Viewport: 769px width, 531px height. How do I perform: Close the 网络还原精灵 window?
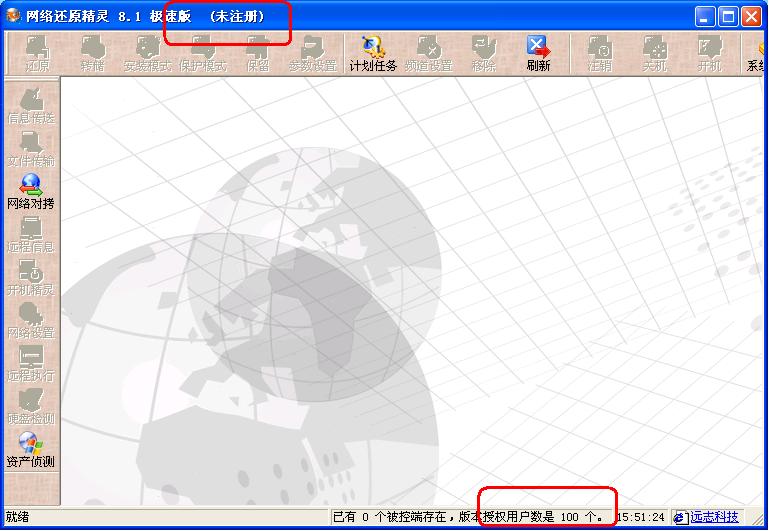(x=751, y=17)
